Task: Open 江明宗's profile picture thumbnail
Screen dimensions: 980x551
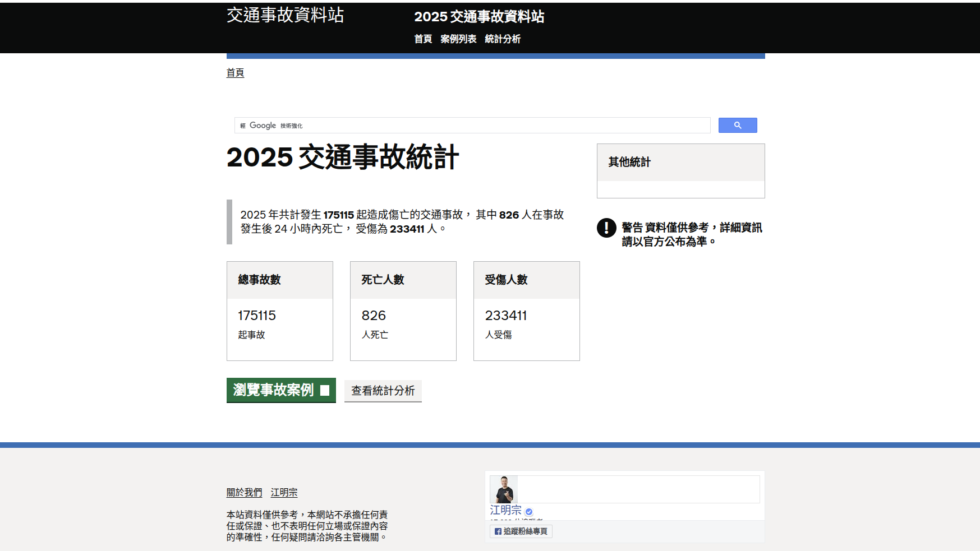Action: point(504,489)
